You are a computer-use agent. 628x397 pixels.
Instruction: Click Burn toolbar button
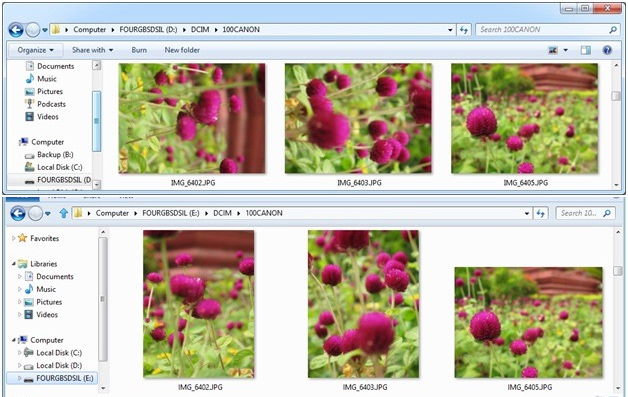[x=139, y=50]
